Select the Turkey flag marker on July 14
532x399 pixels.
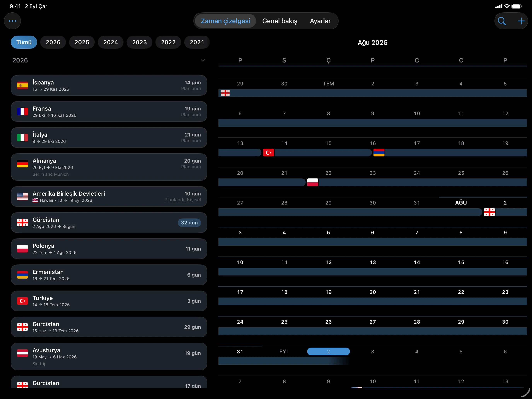[x=268, y=153]
